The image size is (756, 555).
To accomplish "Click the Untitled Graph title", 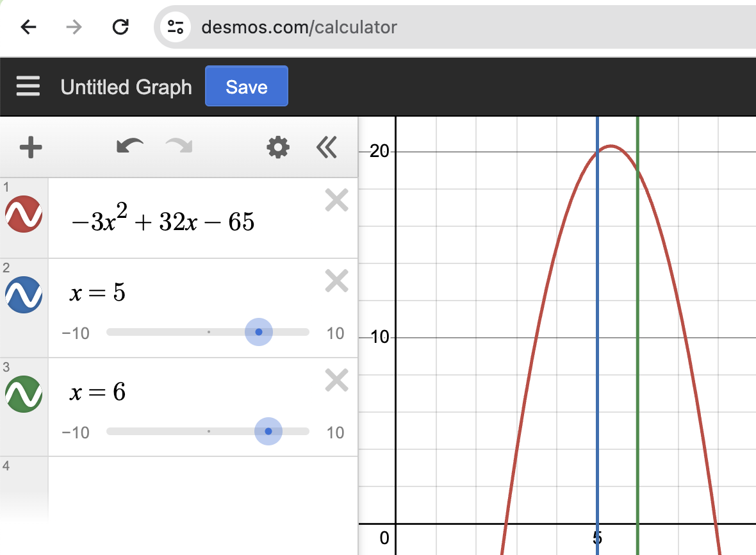I will [126, 87].
